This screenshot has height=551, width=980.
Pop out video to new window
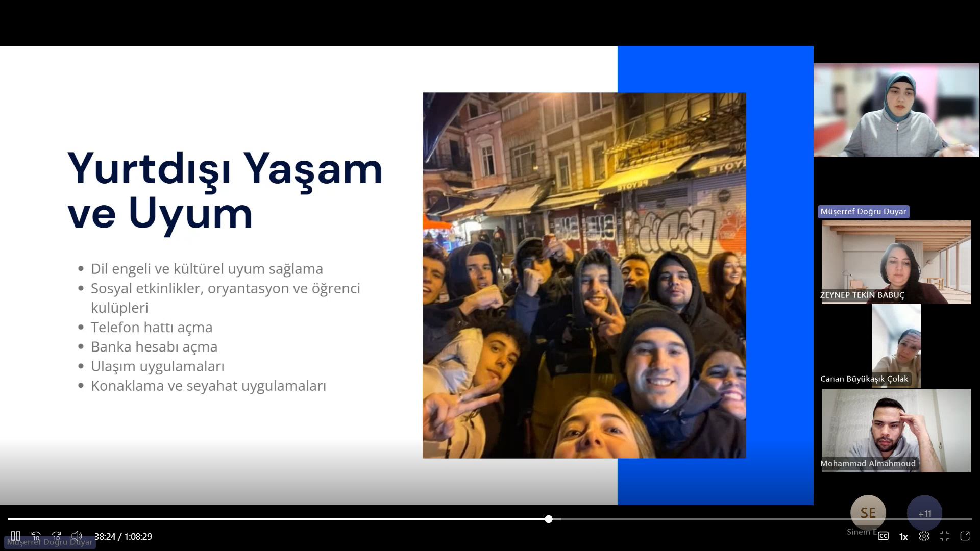[x=965, y=536]
